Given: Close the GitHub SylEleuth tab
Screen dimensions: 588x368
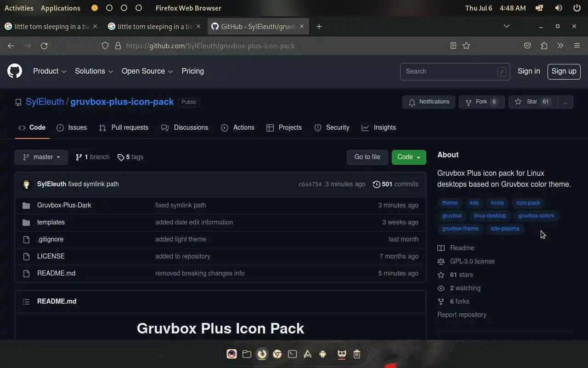Looking at the screenshot, I should [302, 26].
